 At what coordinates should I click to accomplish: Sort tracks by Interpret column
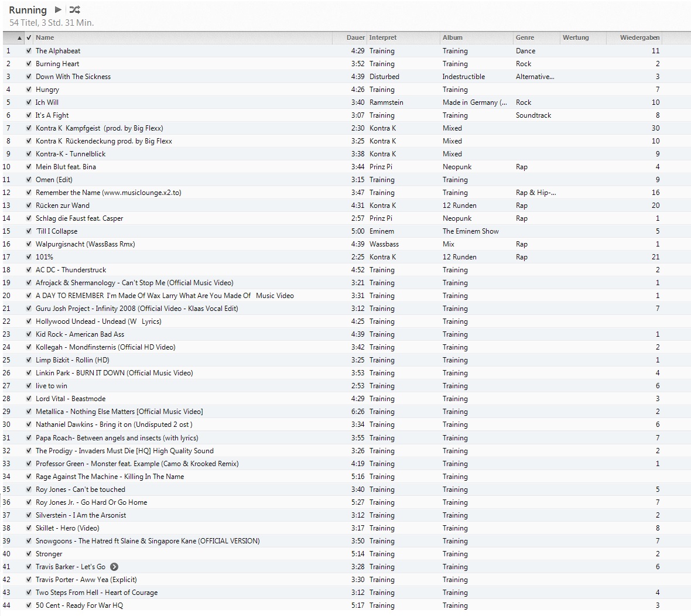click(403, 38)
